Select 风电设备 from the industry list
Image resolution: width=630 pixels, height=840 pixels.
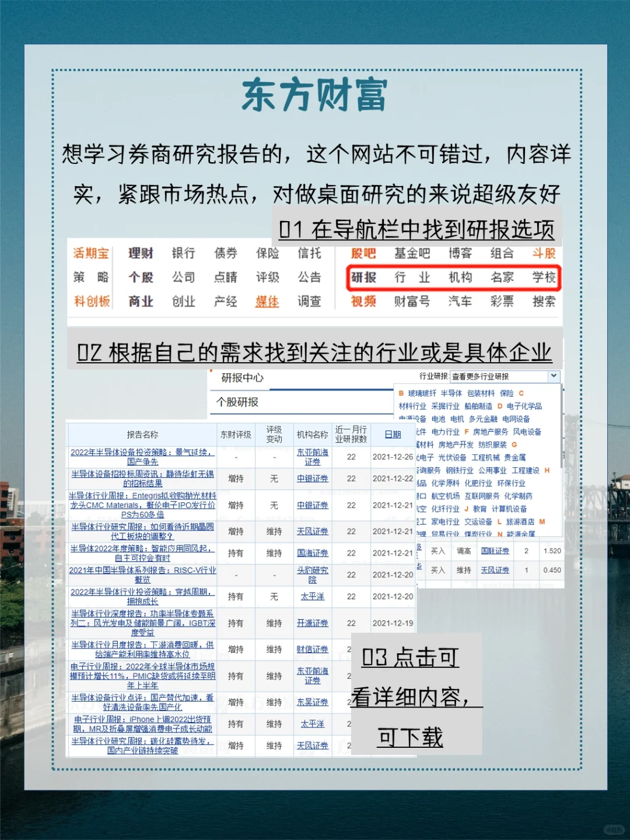[527, 432]
